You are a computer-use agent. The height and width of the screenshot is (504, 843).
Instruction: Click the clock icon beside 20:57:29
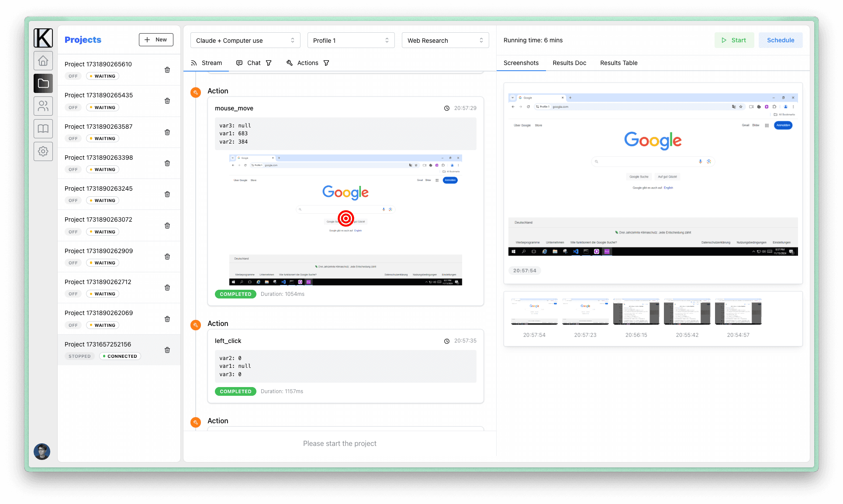[447, 108]
